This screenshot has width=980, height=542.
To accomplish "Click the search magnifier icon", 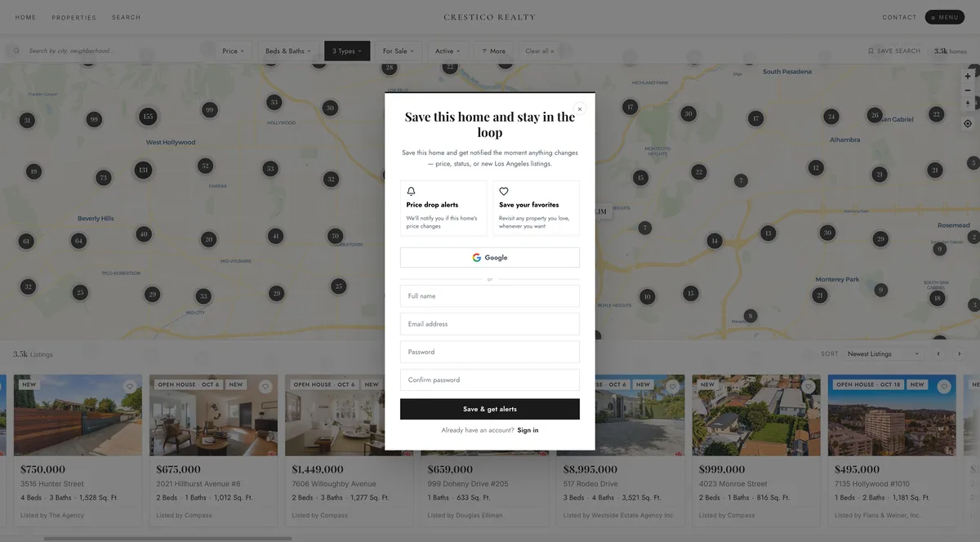I will coord(16,51).
